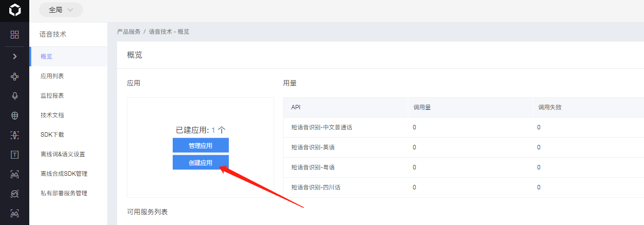
Task: Click the globe icon in sidebar
Action: pos(15,116)
